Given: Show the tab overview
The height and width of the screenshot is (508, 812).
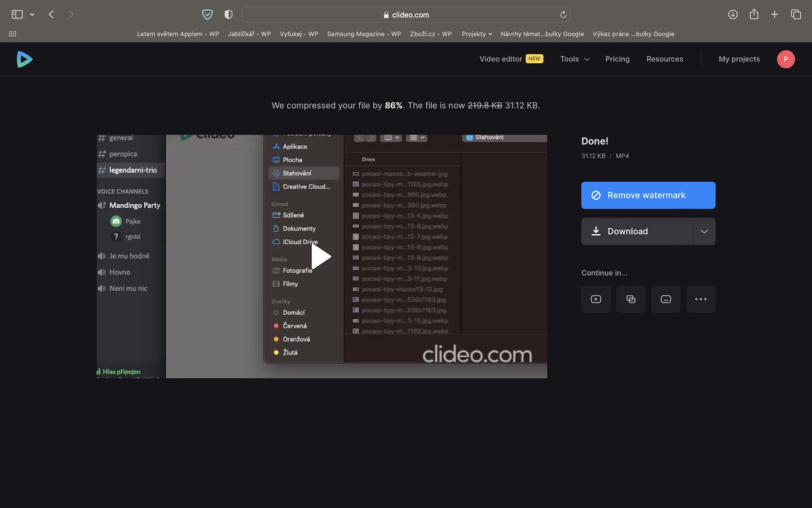Looking at the screenshot, I should coord(796,15).
